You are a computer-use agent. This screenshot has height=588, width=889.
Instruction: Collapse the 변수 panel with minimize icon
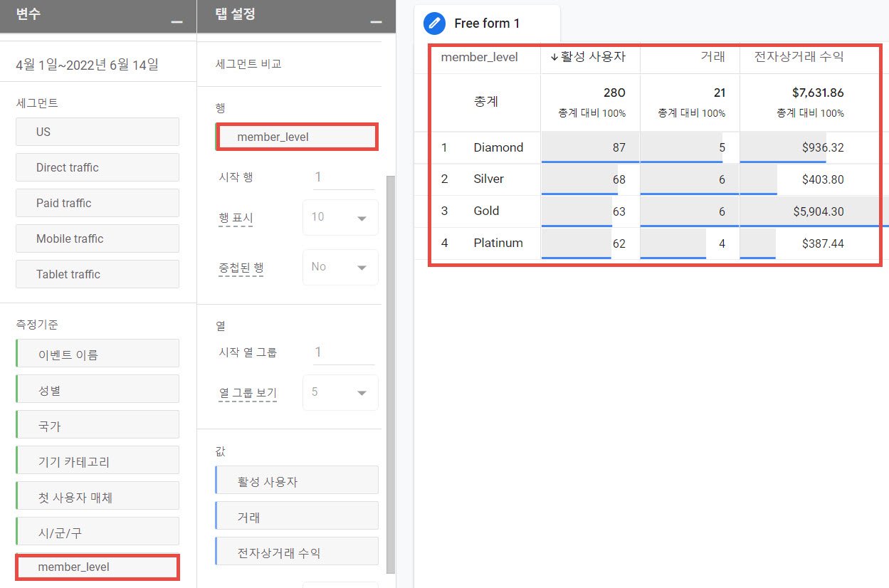(177, 23)
